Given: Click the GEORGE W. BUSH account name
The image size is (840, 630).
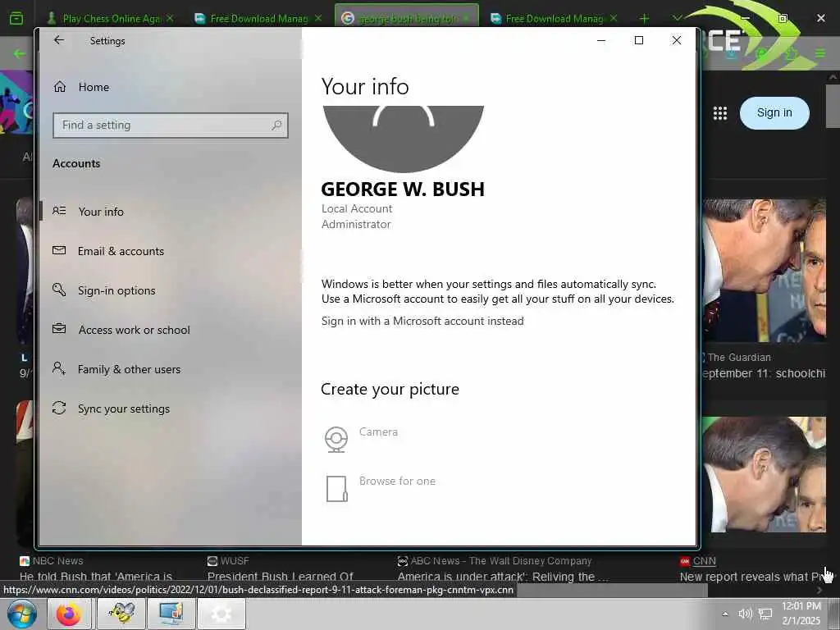Looking at the screenshot, I should tap(403, 189).
